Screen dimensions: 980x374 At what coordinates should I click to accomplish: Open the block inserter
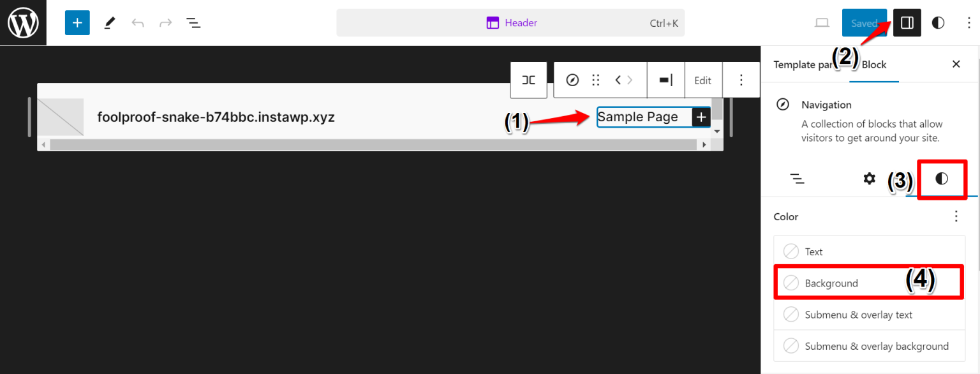click(x=77, y=22)
